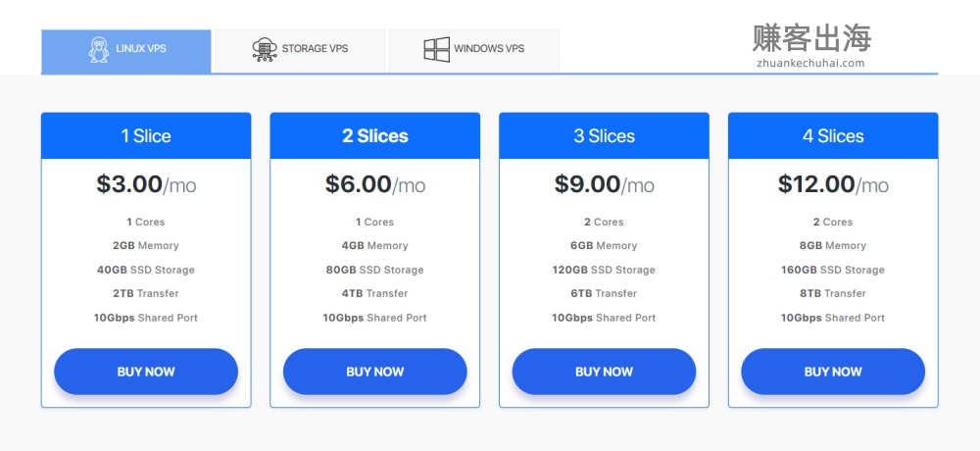This screenshot has height=451, width=980.
Task: Click the $9.00/mo price
Action: tap(604, 184)
